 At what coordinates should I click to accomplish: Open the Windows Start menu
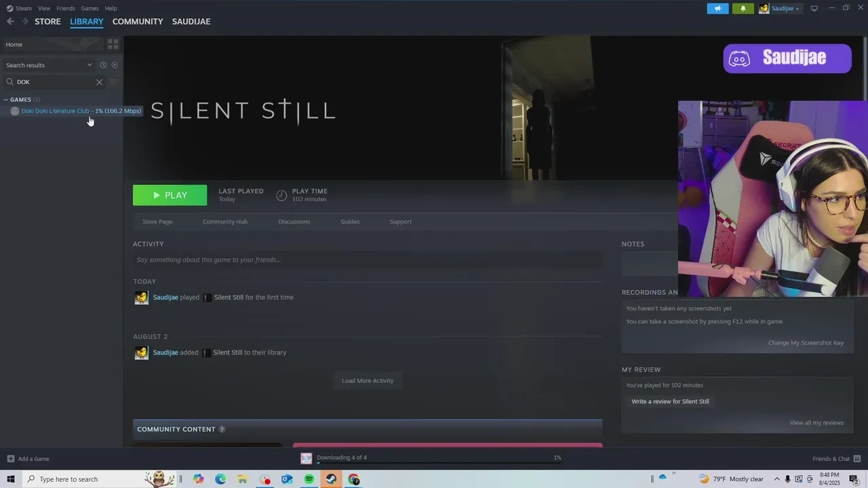11,479
